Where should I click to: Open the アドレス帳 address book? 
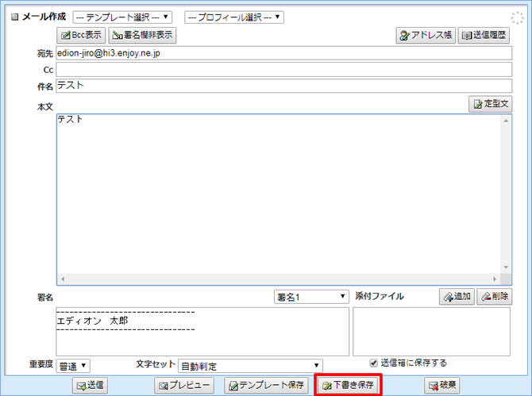pos(425,35)
